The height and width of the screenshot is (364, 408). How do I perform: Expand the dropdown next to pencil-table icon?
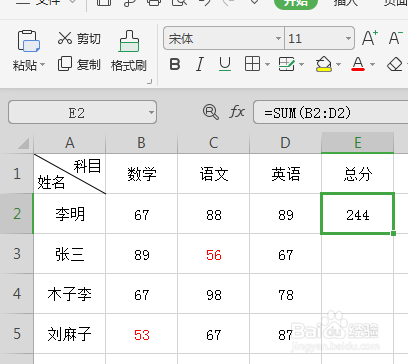302,64
